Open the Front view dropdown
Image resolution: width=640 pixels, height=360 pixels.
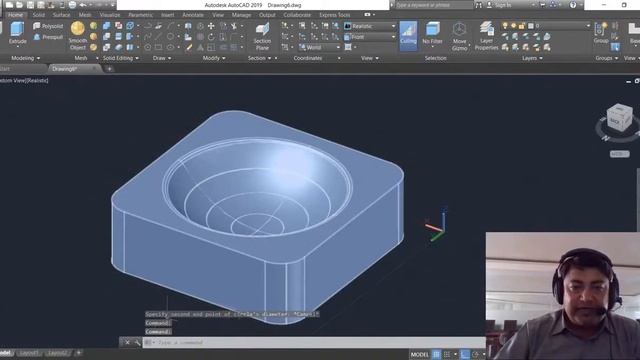(370, 37)
